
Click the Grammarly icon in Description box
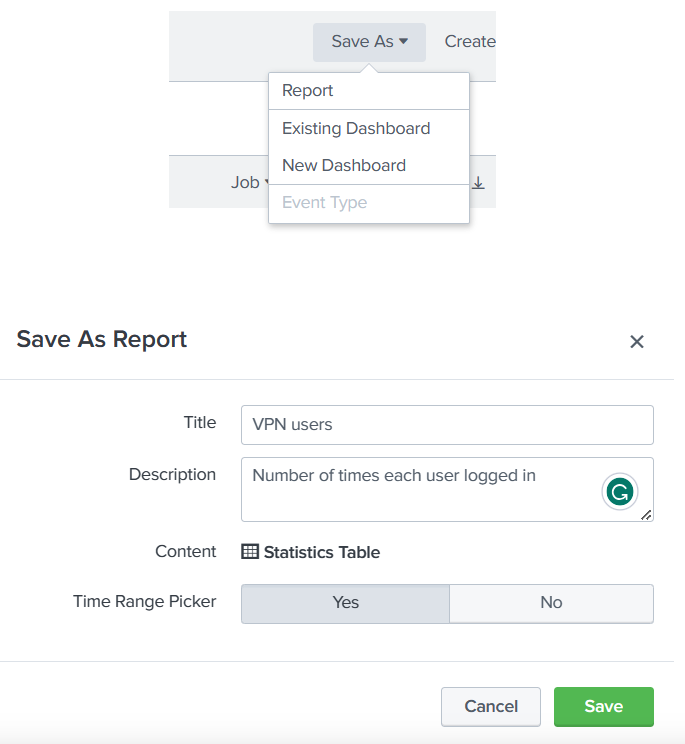620,491
